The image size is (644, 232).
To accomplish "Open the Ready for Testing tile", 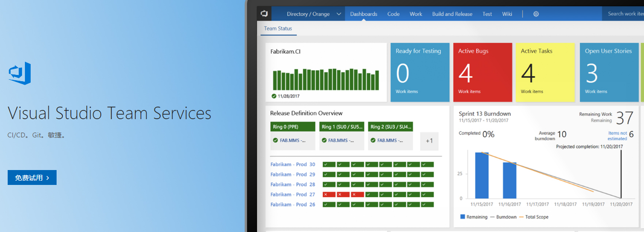I will (x=420, y=73).
